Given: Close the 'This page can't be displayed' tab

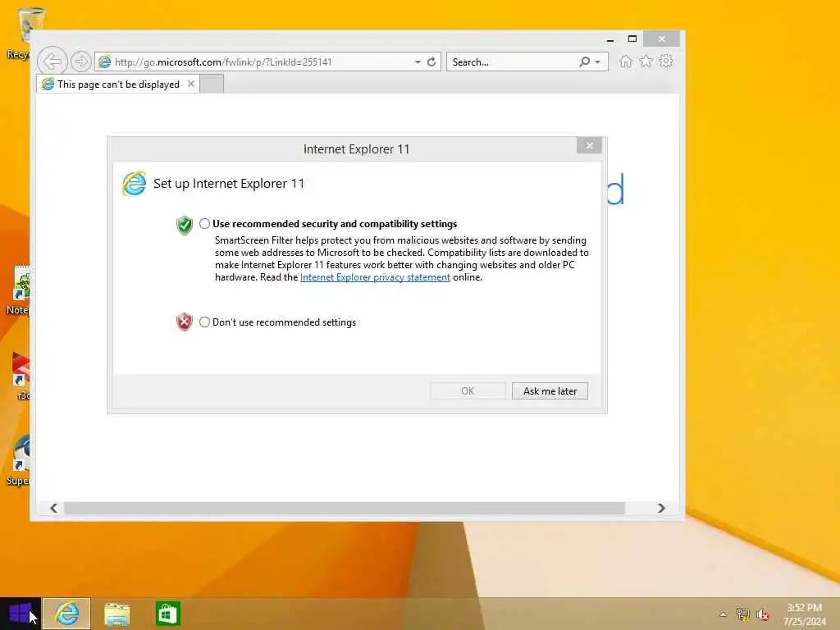Looking at the screenshot, I should pos(190,84).
